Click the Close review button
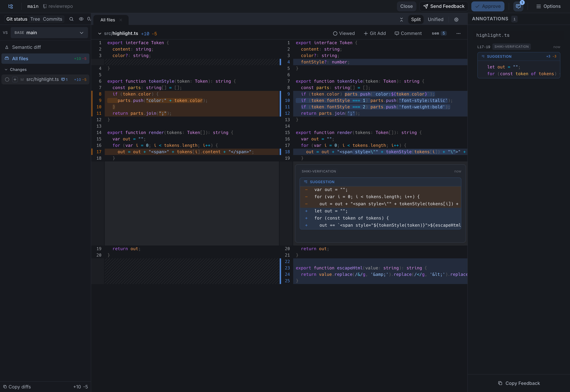This screenshot has width=570, height=392. pyautogui.click(x=406, y=6)
